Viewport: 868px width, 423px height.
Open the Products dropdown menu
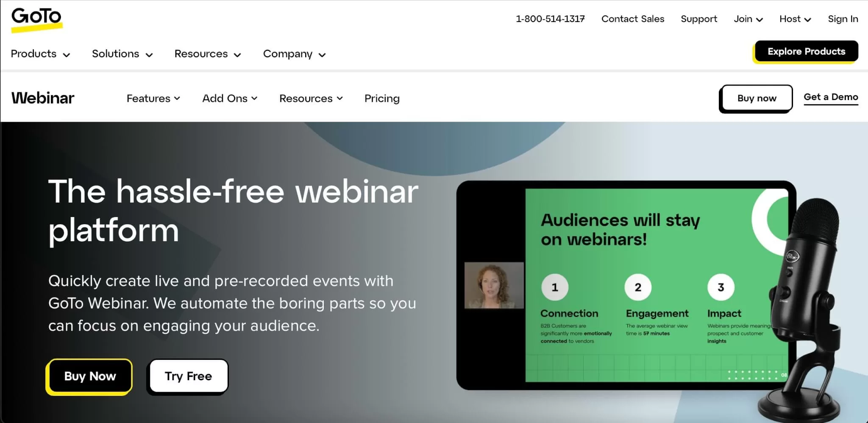[x=40, y=54]
